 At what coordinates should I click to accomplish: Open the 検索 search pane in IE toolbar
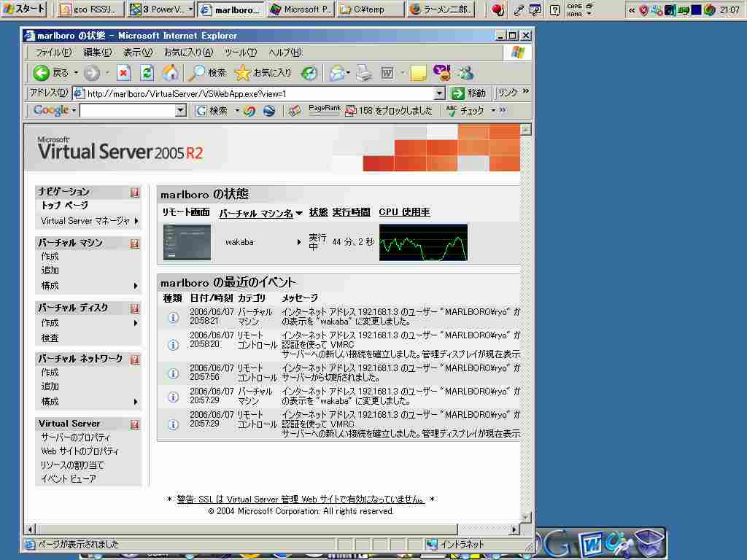208,73
